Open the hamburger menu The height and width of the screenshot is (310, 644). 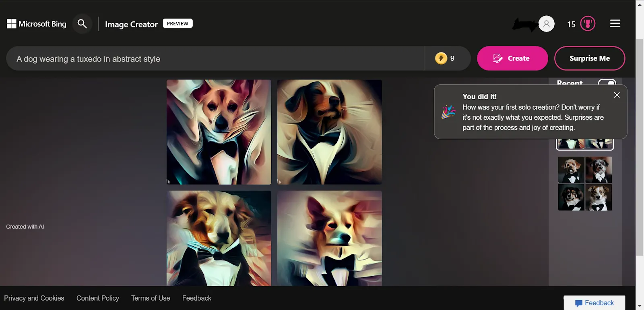(x=615, y=24)
